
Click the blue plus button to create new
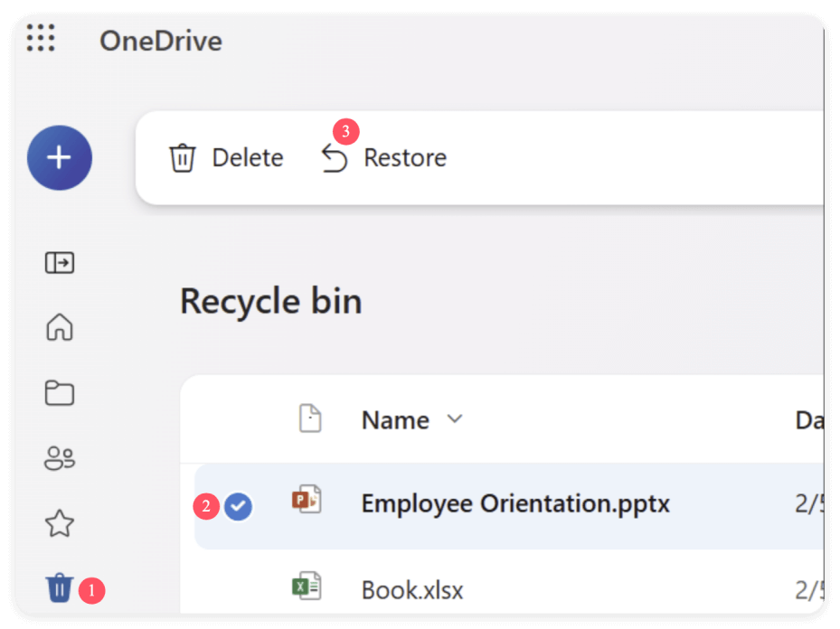(58, 157)
